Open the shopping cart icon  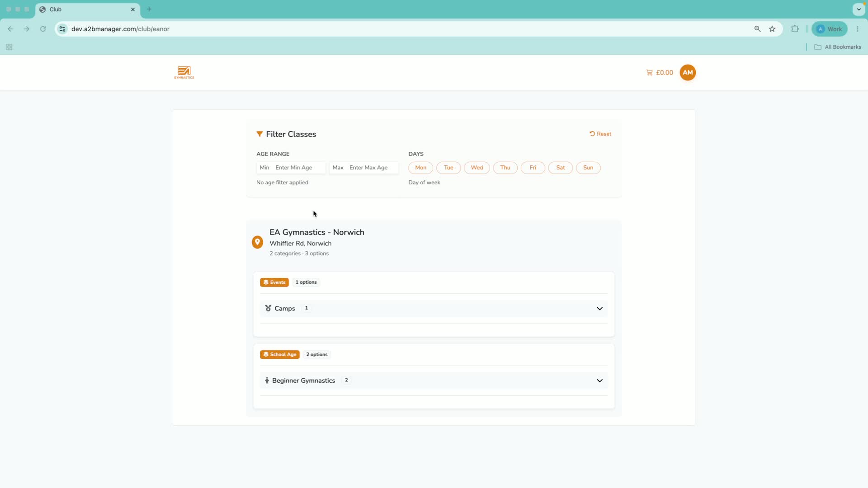click(649, 73)
